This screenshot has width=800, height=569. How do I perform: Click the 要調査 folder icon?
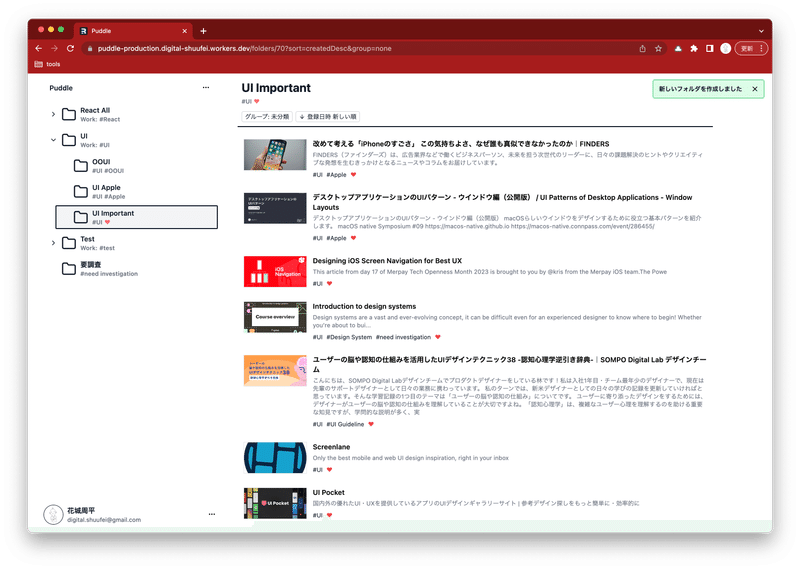[x=69, y=268]
